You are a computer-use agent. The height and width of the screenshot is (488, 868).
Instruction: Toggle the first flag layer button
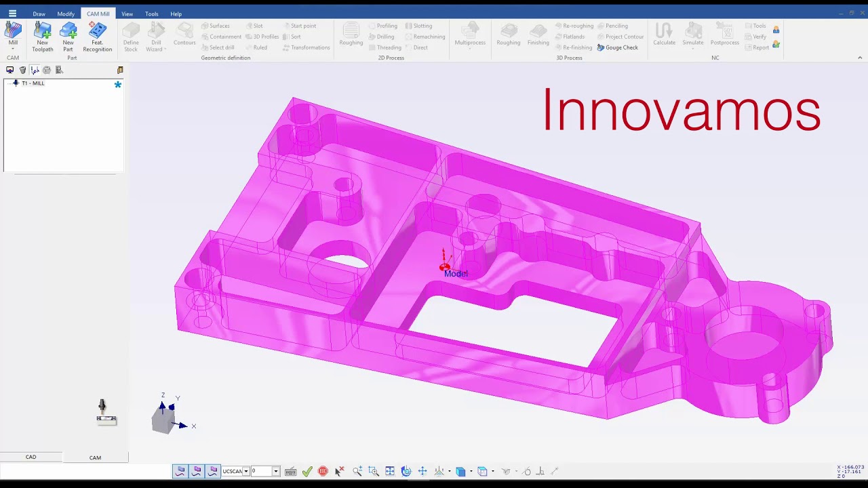pos(180,471)
